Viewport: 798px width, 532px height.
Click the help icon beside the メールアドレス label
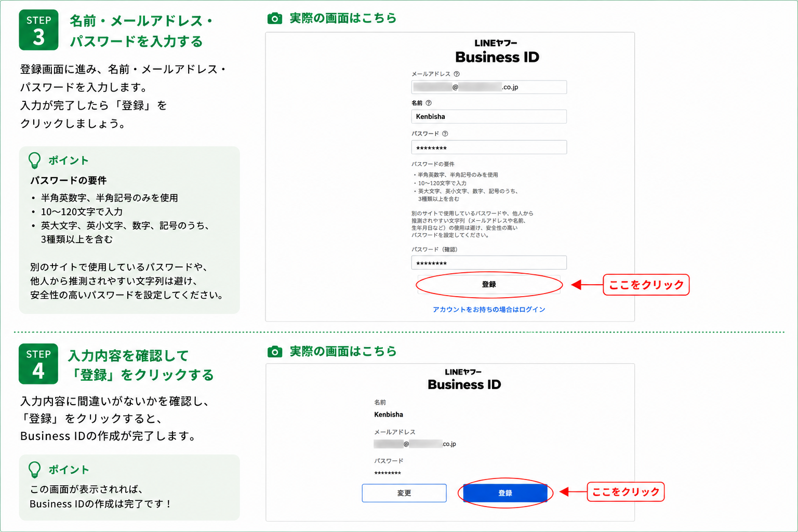tap(457, 74)
